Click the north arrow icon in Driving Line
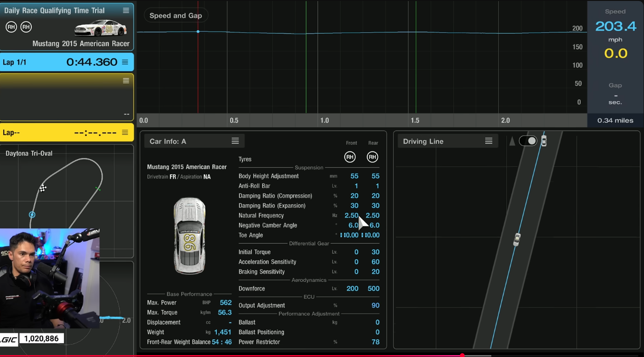Image resolution: width=644 pixels, height=357 pixels. [512, 141]
